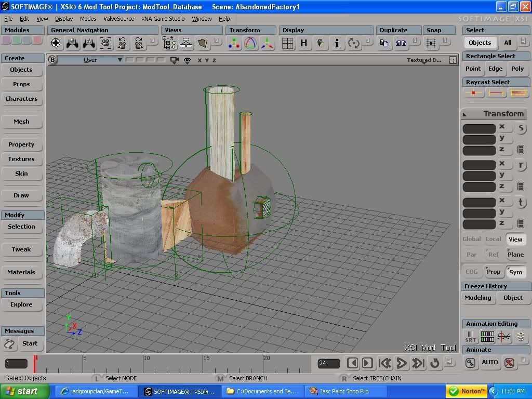Viewport: 532px width, 399px height.
Task: Click the Materials button
Action: pyautogui.click(x=21, y=272)
